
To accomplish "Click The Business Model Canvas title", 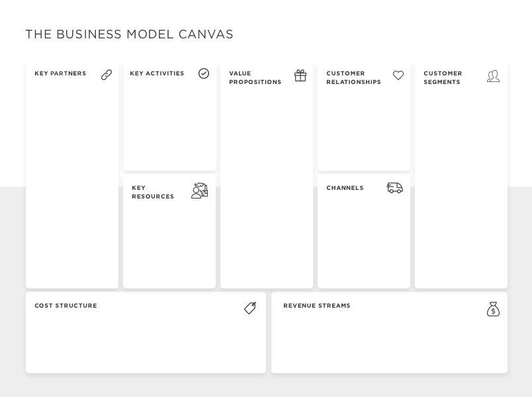I will click(x=129, y=34).
